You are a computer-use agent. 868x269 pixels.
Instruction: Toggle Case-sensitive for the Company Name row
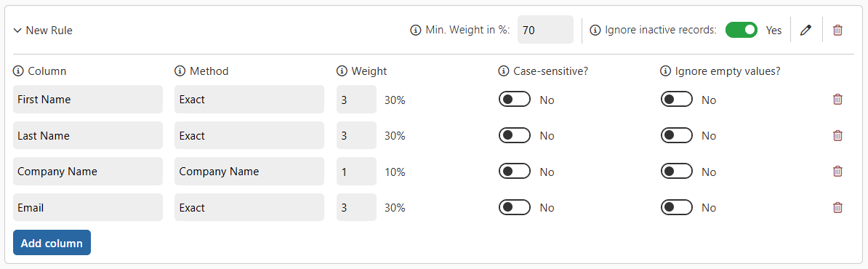coord(515,172)
